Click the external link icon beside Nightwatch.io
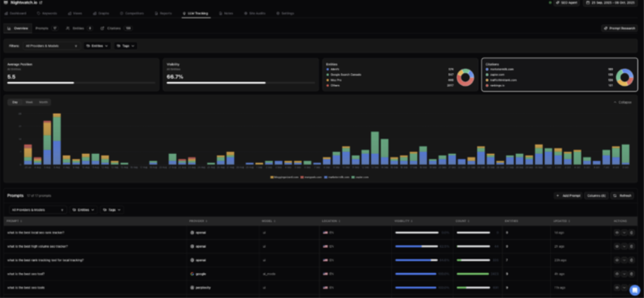 point(40,3)
